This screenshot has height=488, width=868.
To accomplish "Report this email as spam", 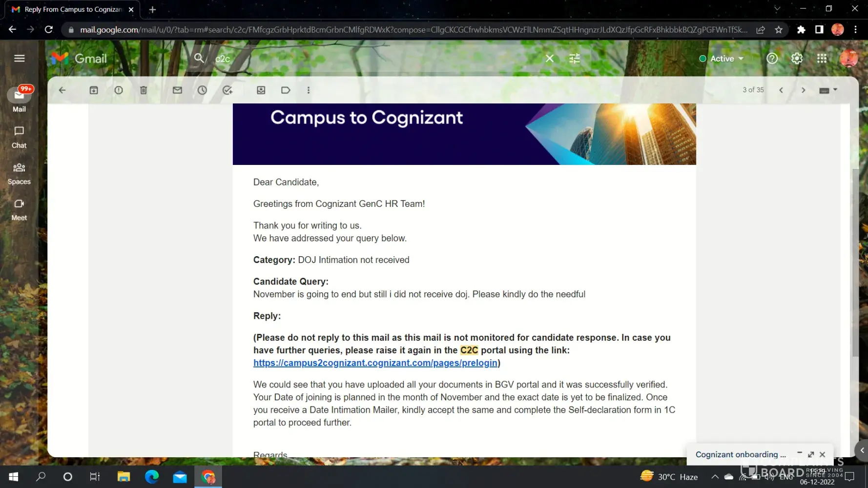I will pyautogui.click(x=119, y=90).
